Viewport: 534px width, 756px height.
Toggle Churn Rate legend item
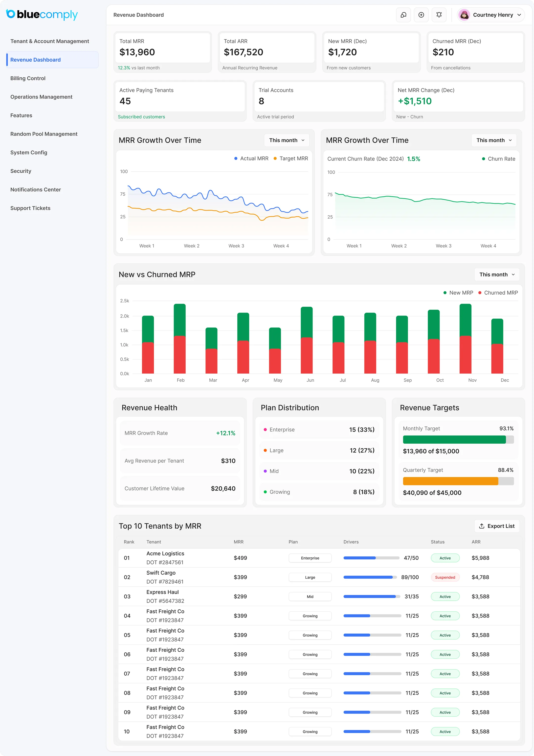tap(498, 159)
